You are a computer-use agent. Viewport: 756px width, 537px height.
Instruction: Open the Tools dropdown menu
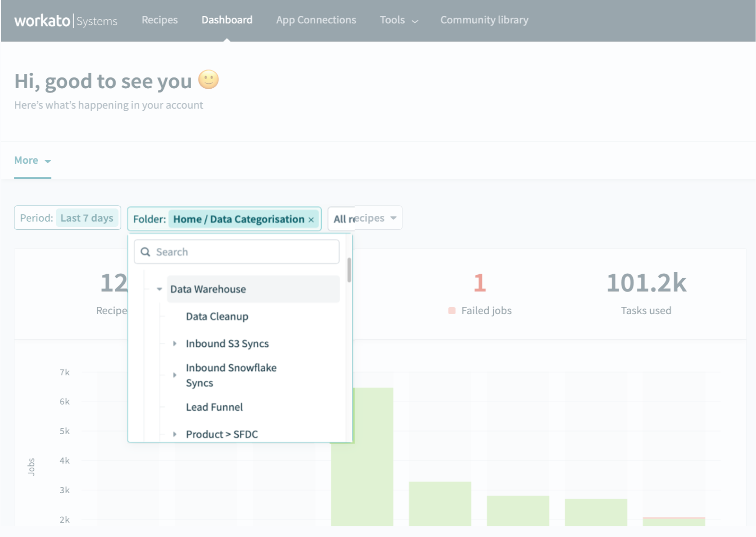click(398, 20)
